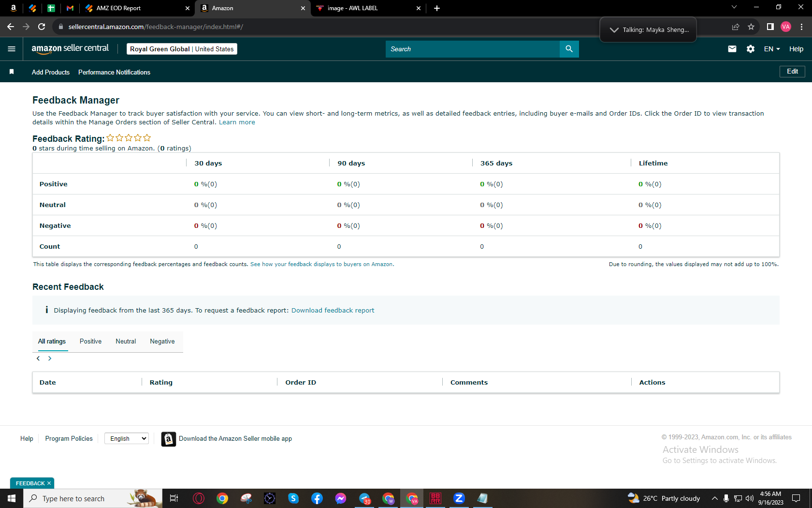
Task: Open Program Policies in footer
Action: [69, 439]
